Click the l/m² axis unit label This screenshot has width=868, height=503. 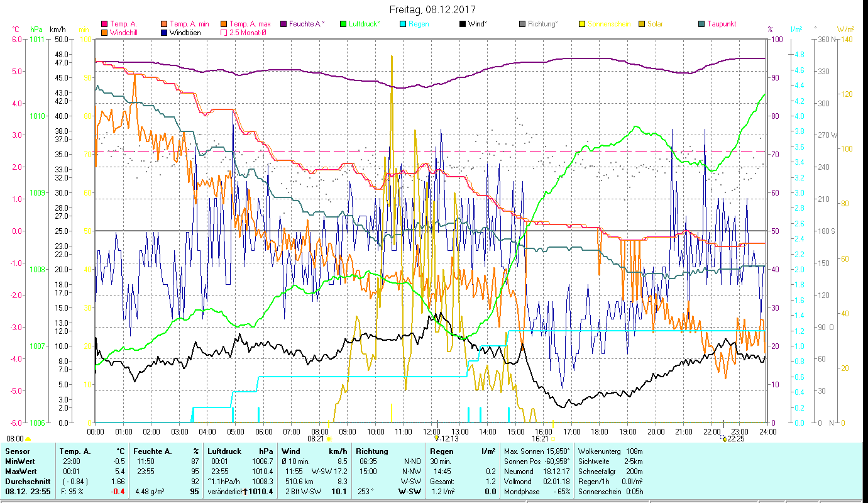(x=796, y=30)
